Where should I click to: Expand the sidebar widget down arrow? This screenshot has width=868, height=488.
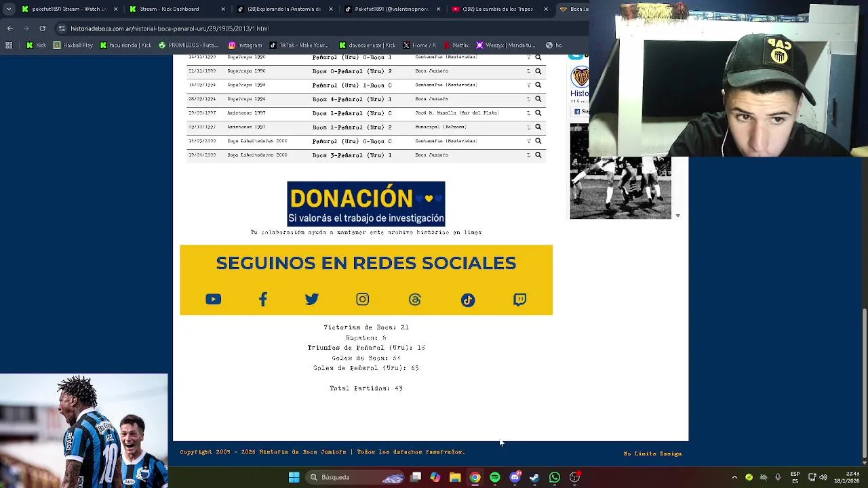coord(677,216)
